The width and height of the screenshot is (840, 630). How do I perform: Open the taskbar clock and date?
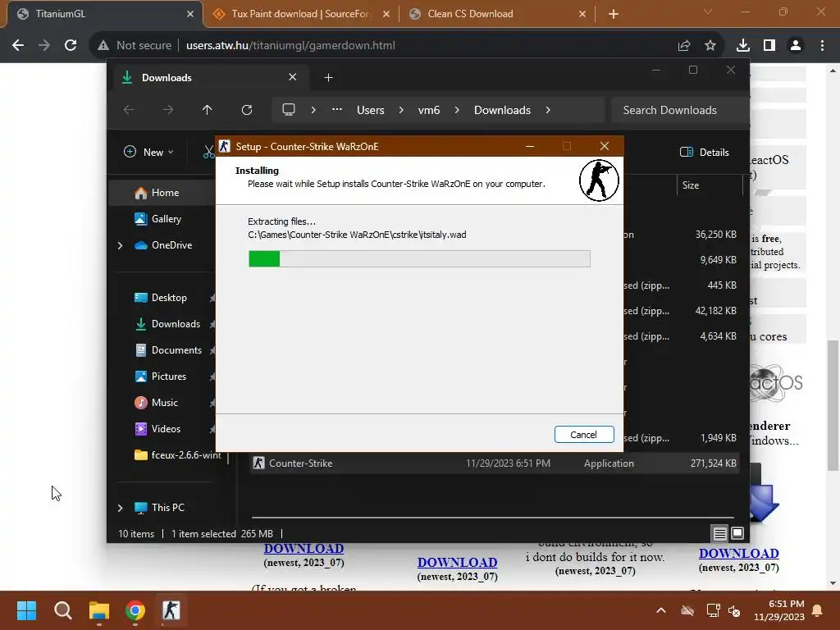point(779,610)
